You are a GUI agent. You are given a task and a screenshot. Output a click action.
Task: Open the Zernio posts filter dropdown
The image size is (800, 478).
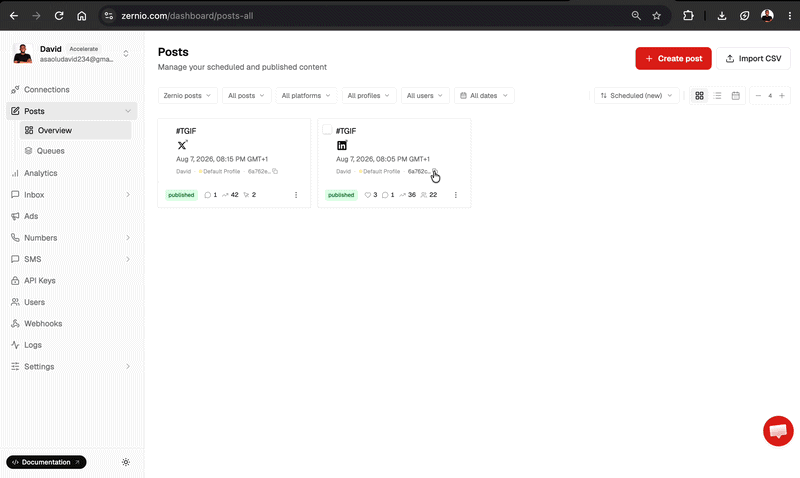pos(187,95)
